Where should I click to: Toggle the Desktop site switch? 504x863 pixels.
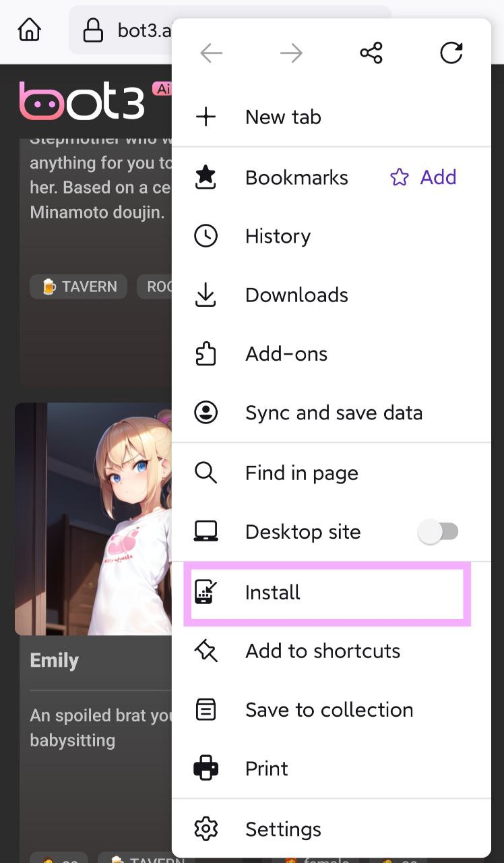439,532
